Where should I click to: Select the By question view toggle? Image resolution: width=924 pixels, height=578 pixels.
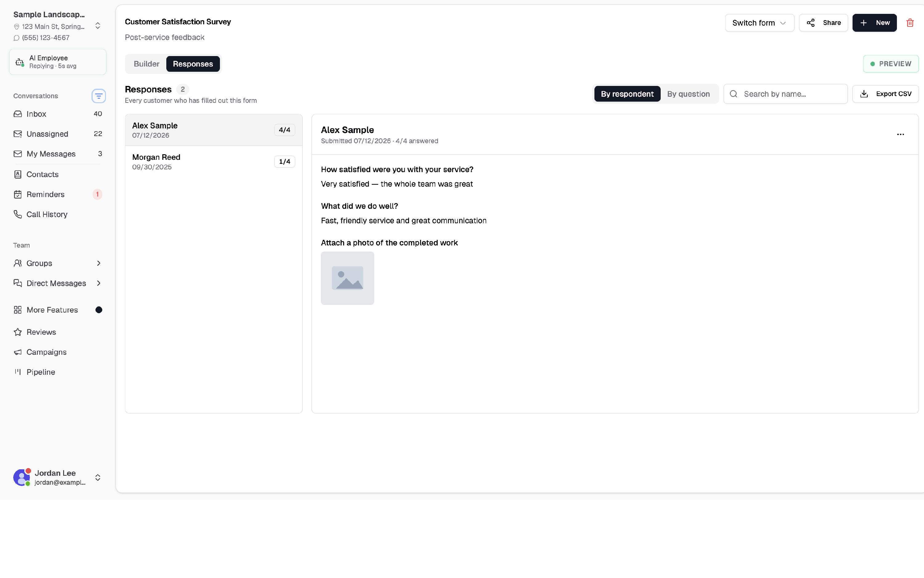688,94
